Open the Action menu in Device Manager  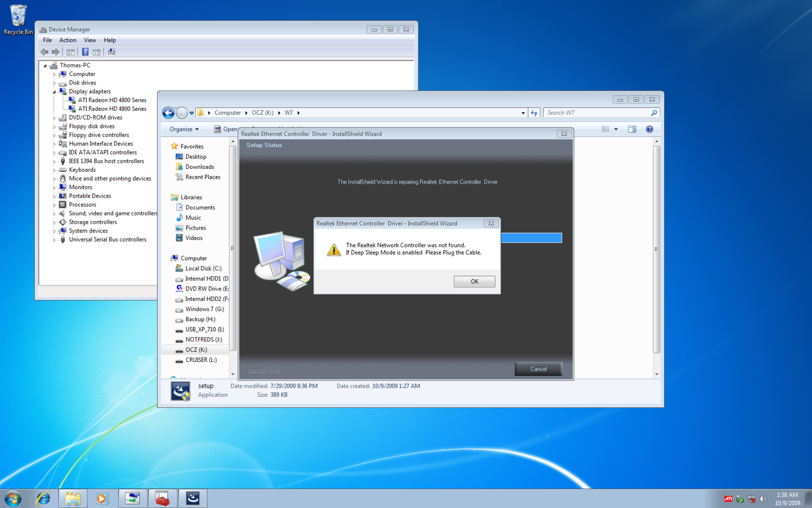tap(67, 40)
